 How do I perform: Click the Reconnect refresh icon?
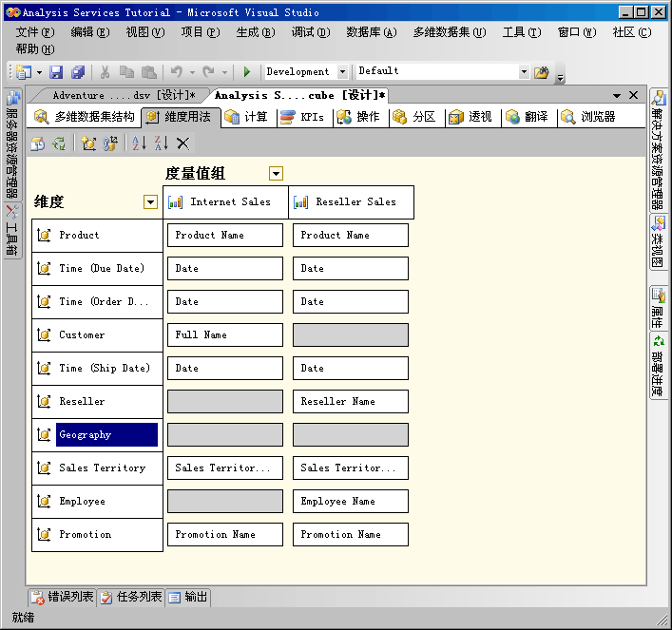59,143
